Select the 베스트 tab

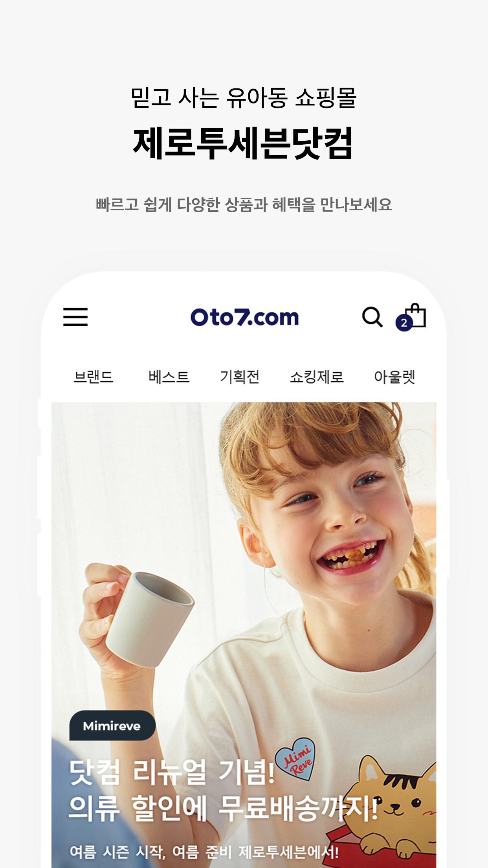(x=169, y=377)
